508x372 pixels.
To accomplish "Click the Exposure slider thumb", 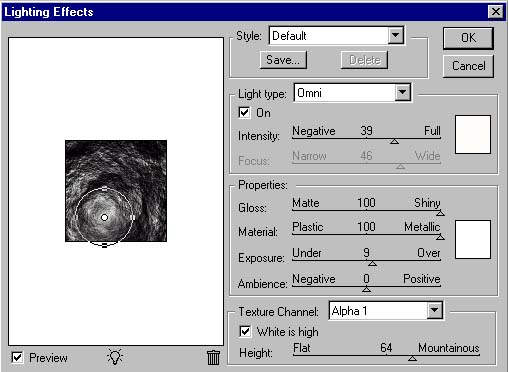I will (x=372, y=263).
